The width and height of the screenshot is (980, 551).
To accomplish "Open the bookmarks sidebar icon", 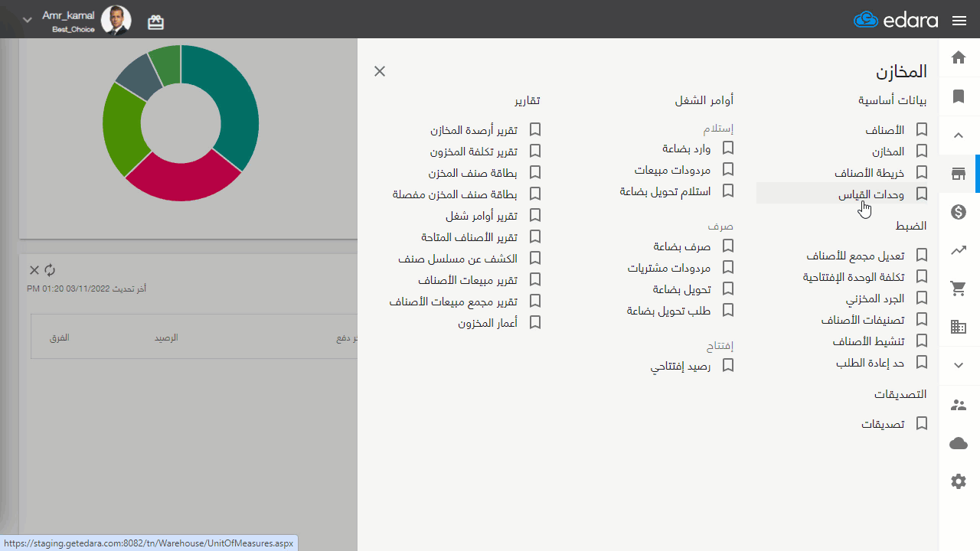I will (959, 96).
